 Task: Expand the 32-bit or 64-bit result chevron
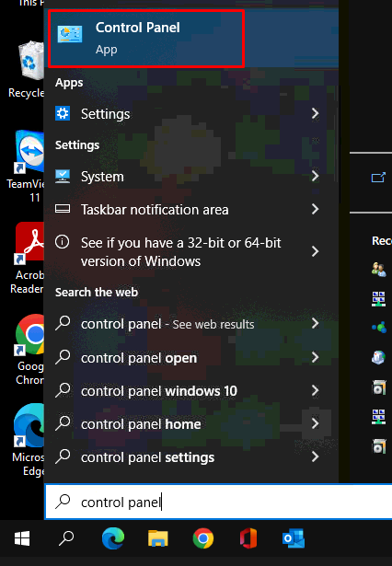[x=315, y=251]
